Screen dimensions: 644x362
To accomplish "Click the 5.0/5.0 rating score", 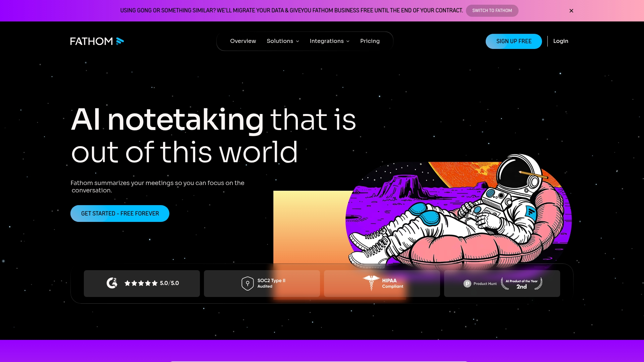I will [x=169, y=283].
